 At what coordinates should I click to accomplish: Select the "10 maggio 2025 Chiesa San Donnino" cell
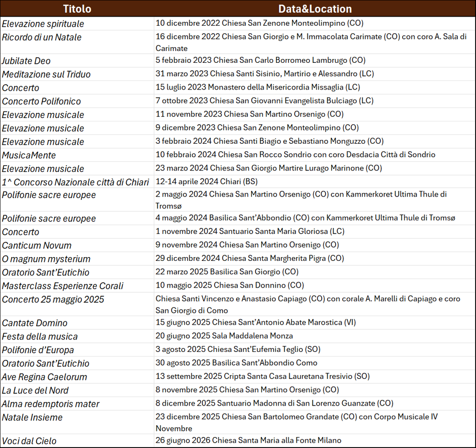pyautogui.click(x=315, y=285)
